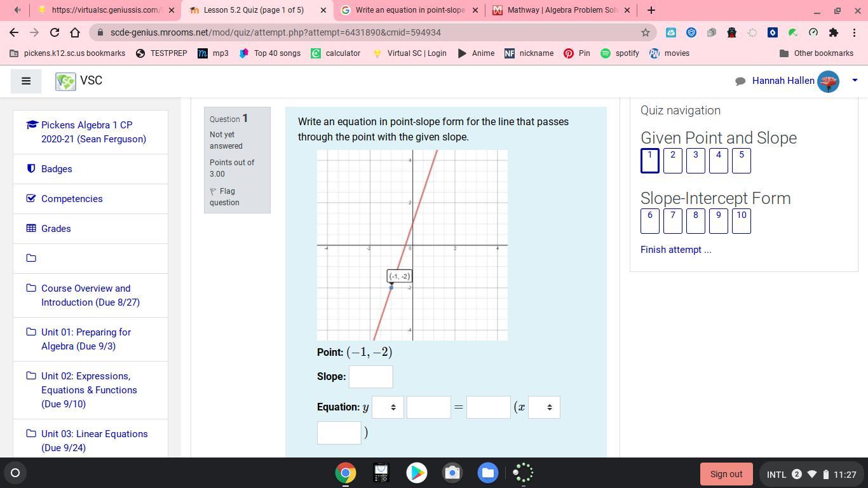
Task: Open the Pin bookmark
Action: tap(577, 53)
